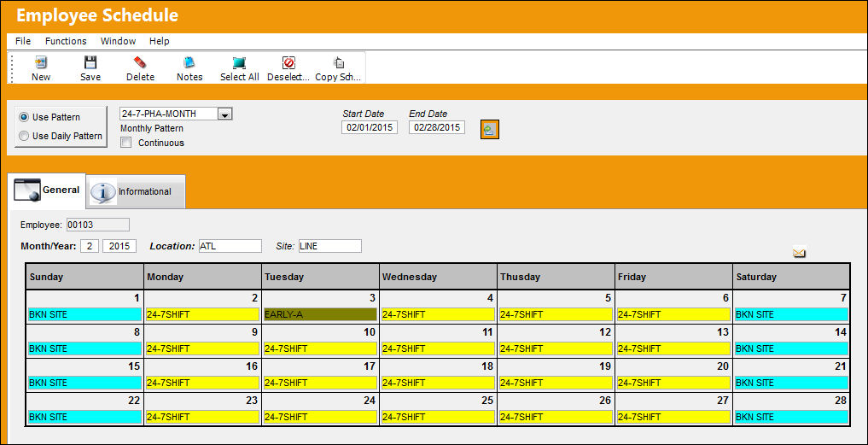Viewport: 868px width, 445px height.
Task: Click the Location field ATL
Action: pyautogui.click(x=230, y=246)
